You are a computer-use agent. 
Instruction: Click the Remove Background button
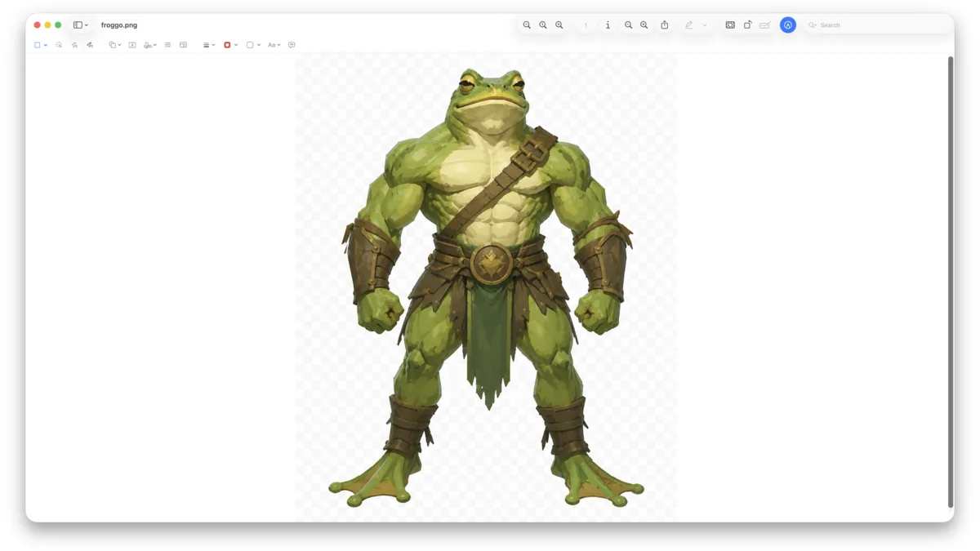point(730,25)
